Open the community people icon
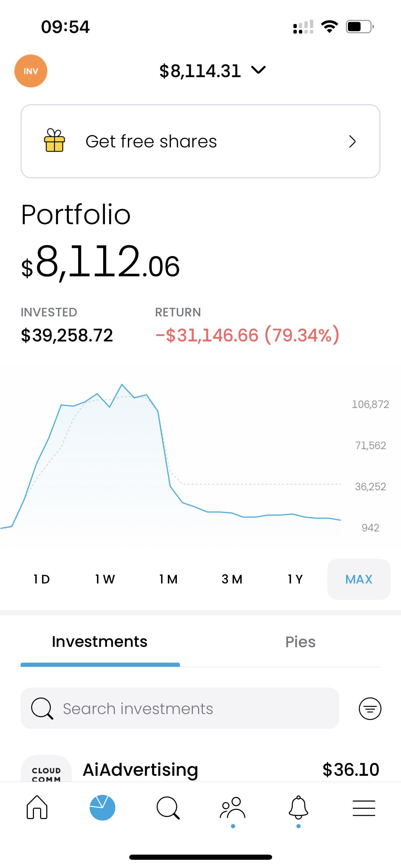This screenshot has width=401, height=868. coord(233,808)
